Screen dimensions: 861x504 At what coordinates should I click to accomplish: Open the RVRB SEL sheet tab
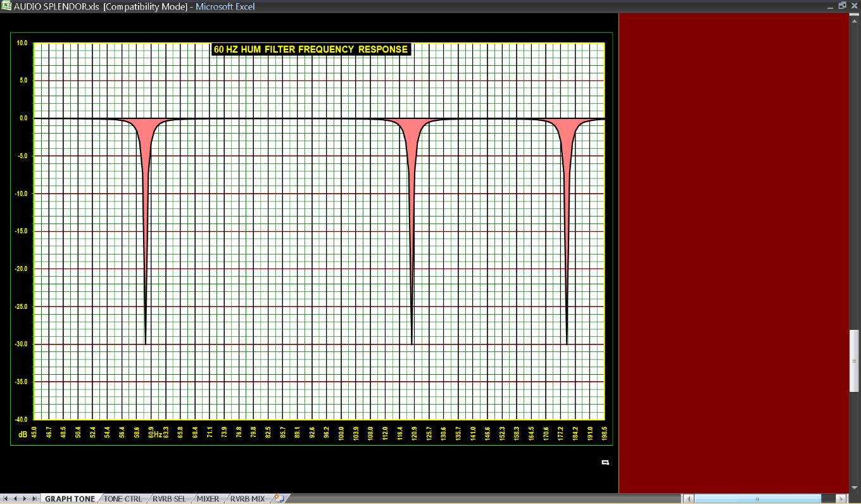(x=169, y=499)
